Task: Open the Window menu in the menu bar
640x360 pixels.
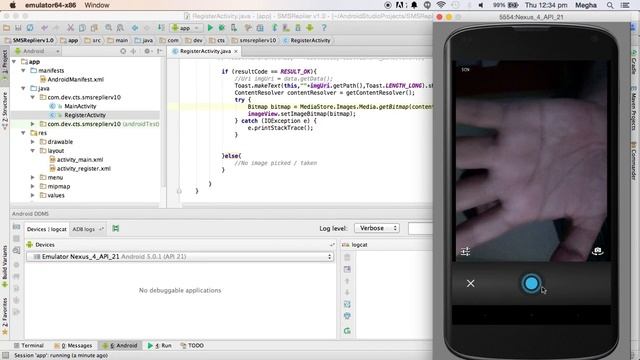Action: [97, 5]
